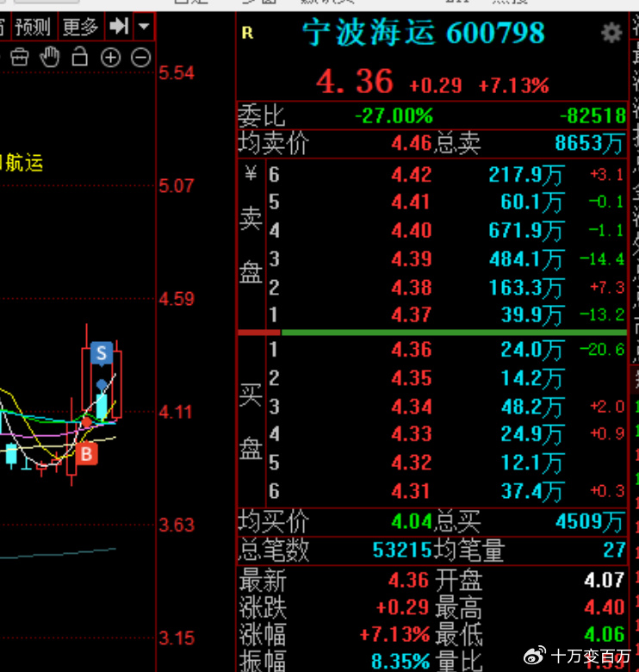Click the red-green buy/sell ratio bar
Viewport: 639px width, 672px height.
pyautogui.click(x=431, y=333)
